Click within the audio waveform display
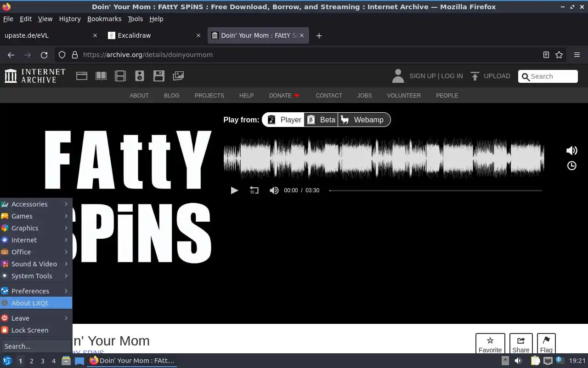The image size is (588, 368). (384, 158)
